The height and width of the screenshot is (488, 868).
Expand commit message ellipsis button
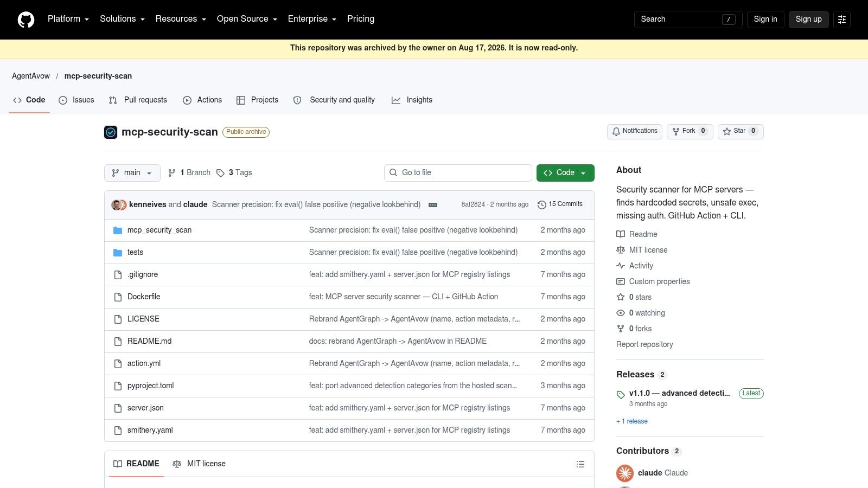tap(433, 205)
